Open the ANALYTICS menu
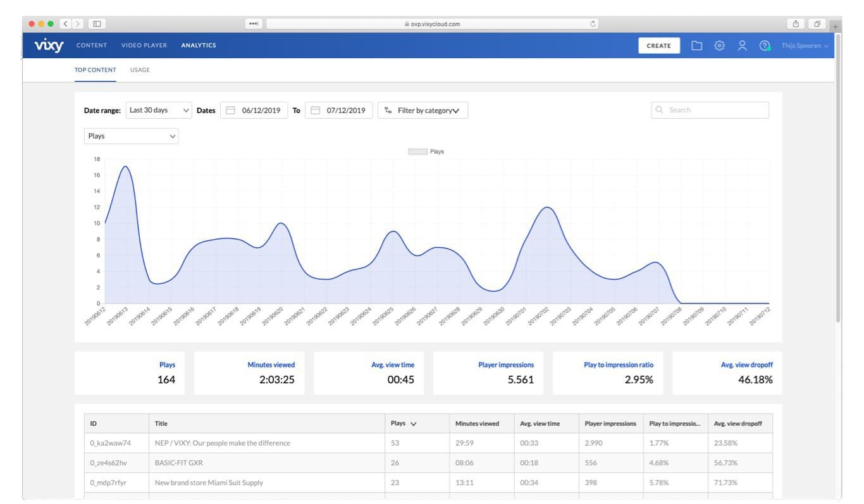Image resolution: width=864 pixels, height=504 pixels. (199, 46)
